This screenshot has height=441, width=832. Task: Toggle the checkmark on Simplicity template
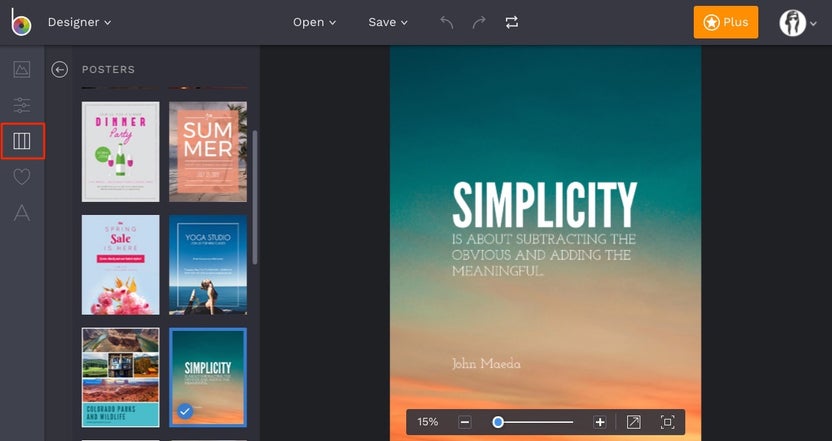coord(185,411)
